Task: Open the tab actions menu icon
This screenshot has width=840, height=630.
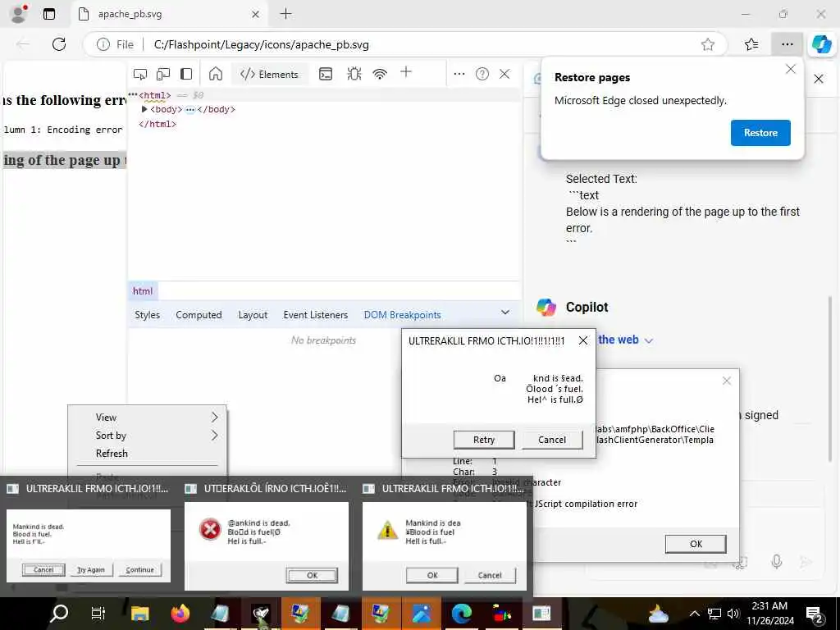Action: click(x=48, y=14)
